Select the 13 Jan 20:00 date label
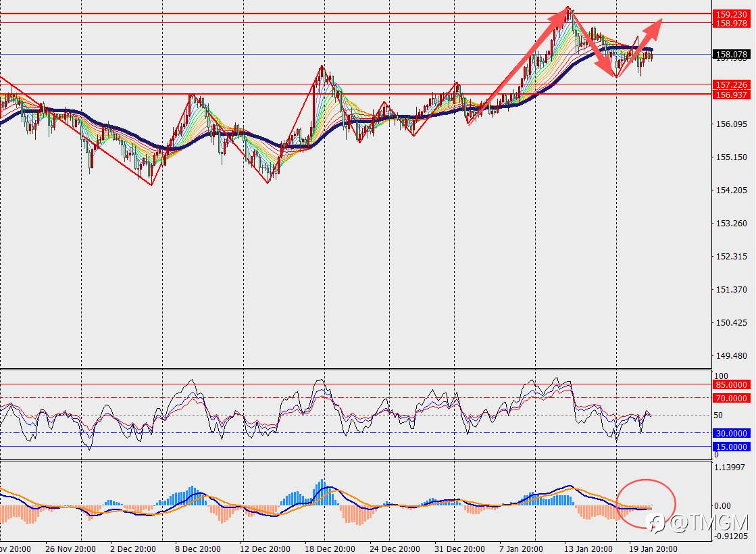The width and height of the screenshot is (756, 554). point(588,549)
